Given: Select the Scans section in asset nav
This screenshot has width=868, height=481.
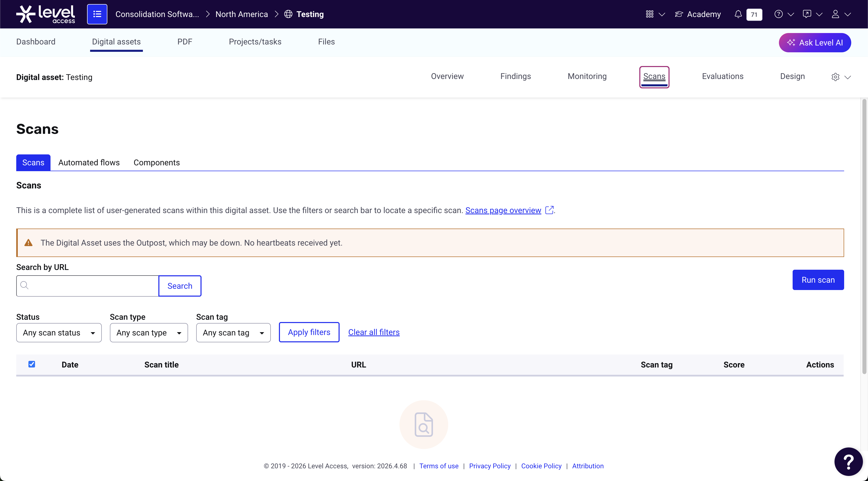Looking at the screenshot, I should click(x=654, y=77).
